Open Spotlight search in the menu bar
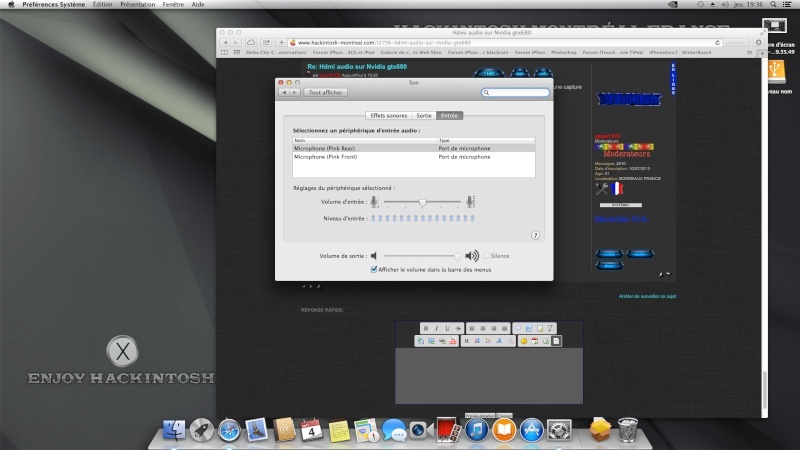 click(773, 4)
